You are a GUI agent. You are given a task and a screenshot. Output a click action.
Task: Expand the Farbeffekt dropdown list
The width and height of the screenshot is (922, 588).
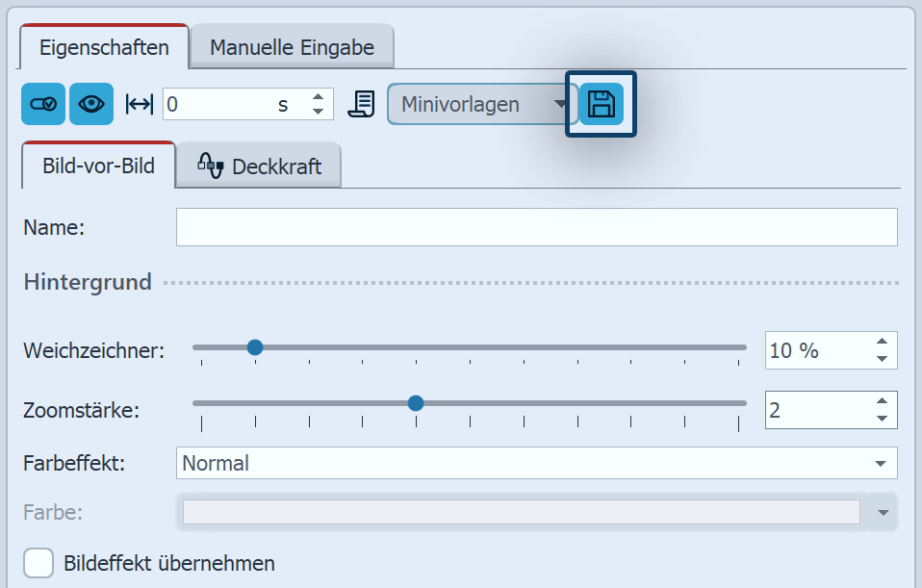[880, 463]
